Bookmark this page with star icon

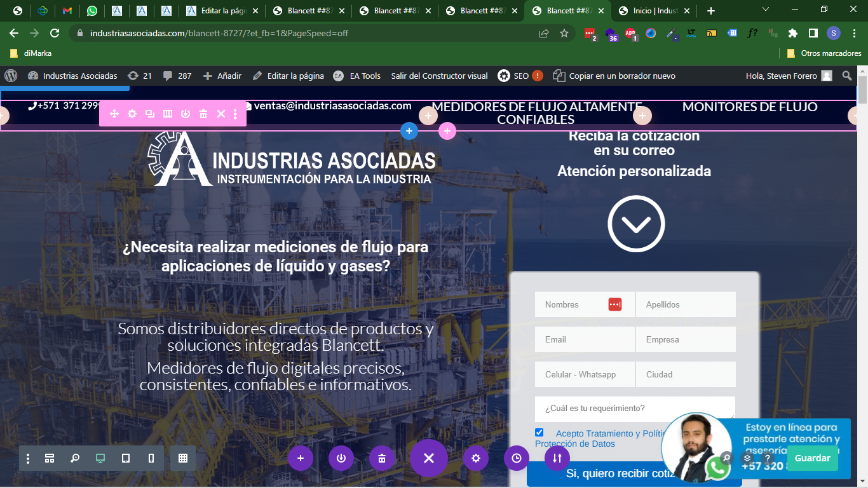pos(564,33)
